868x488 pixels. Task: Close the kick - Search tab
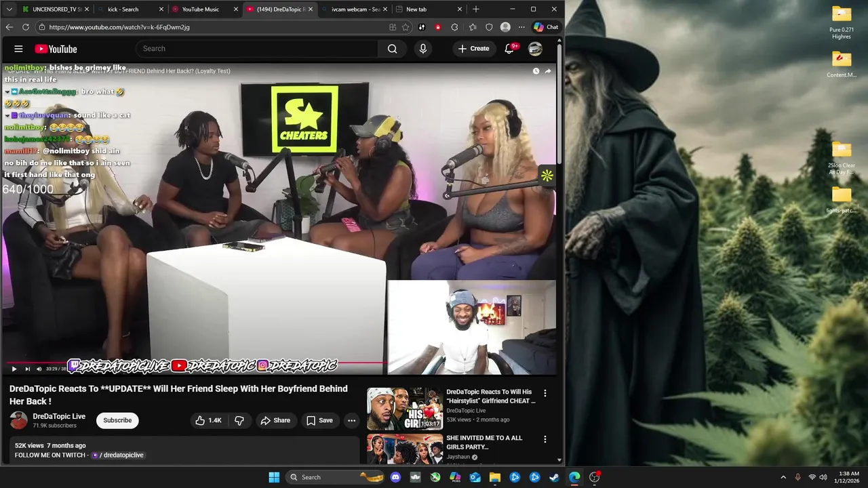click(x=161, y=9)
